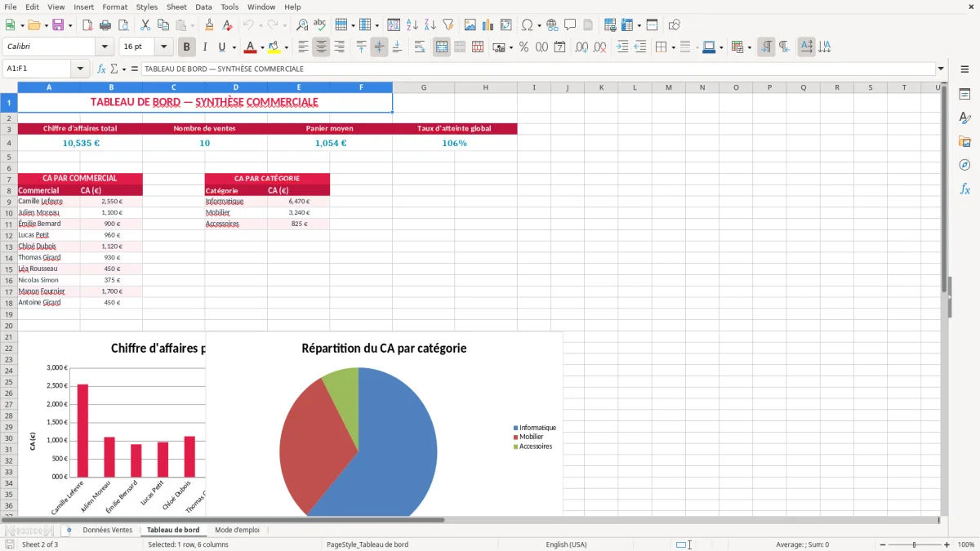Toggle Left-To-Right text direction

coord(766,47)
